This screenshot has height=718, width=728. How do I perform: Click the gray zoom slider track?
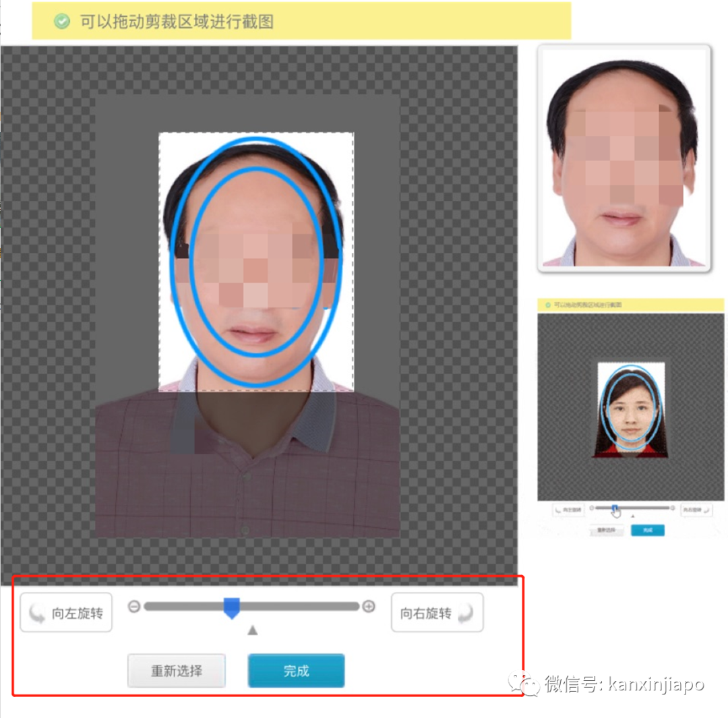251,607
